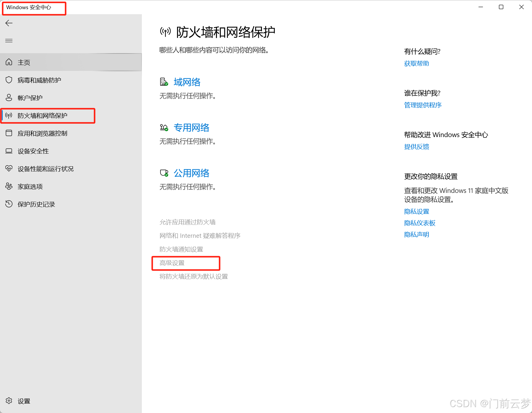Click clock icon for 保护历史记录
This screenshot has height=413, width=532.
pos(9,204)
